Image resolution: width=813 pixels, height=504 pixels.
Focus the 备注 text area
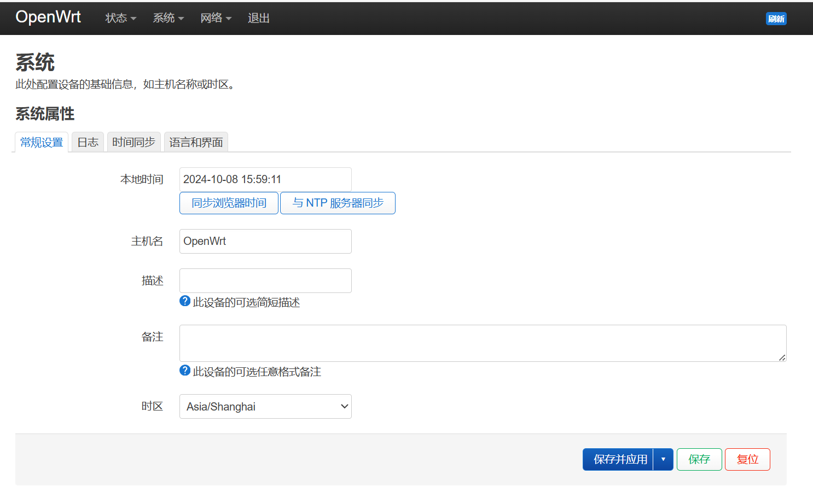click(x=483, y=343)
